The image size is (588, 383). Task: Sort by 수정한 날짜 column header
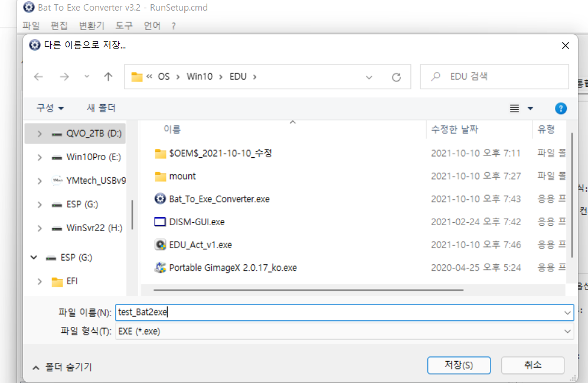[x=455, y=129]
